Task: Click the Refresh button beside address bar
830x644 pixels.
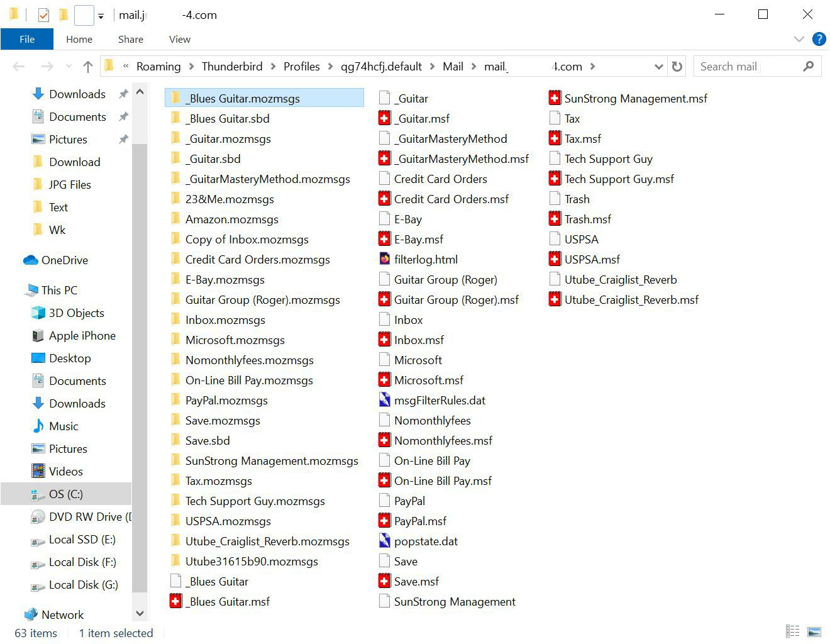Action: (x=677, y=67)
